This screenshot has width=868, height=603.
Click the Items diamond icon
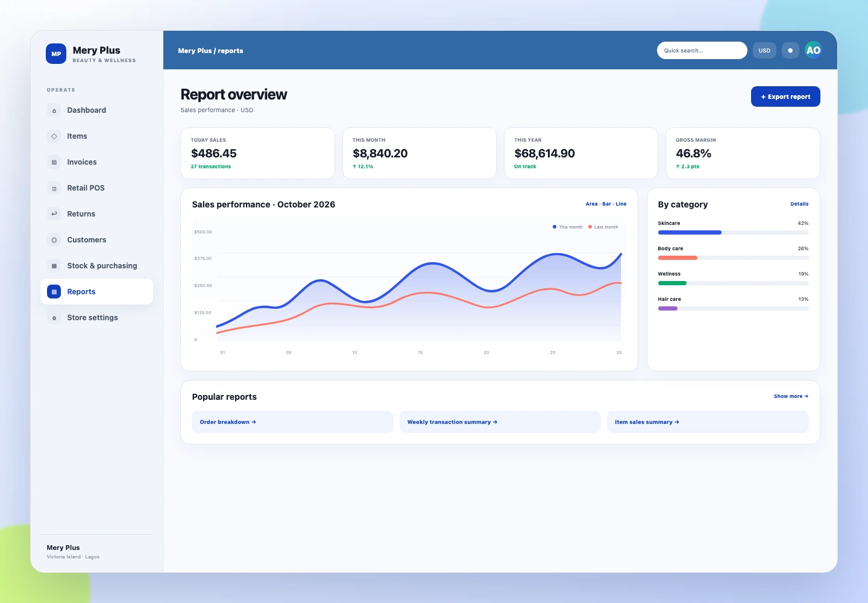pos(54,136)
